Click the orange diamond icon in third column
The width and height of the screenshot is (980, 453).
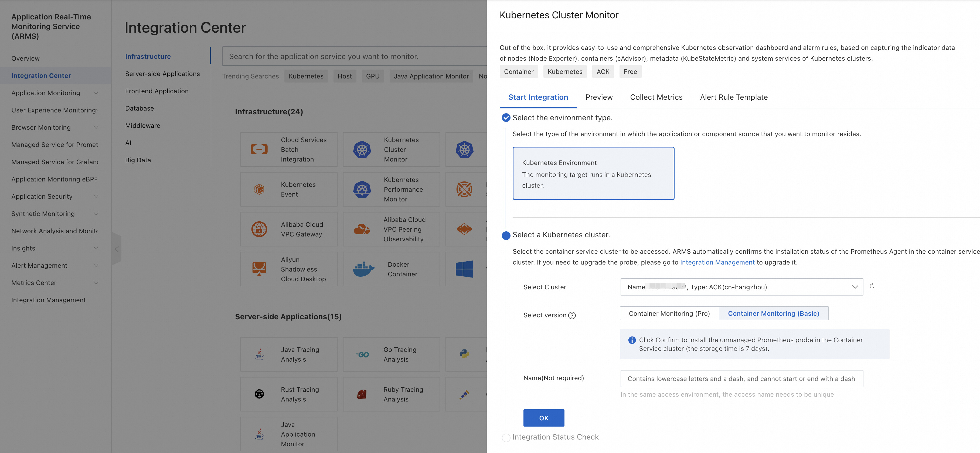point(464,229)
